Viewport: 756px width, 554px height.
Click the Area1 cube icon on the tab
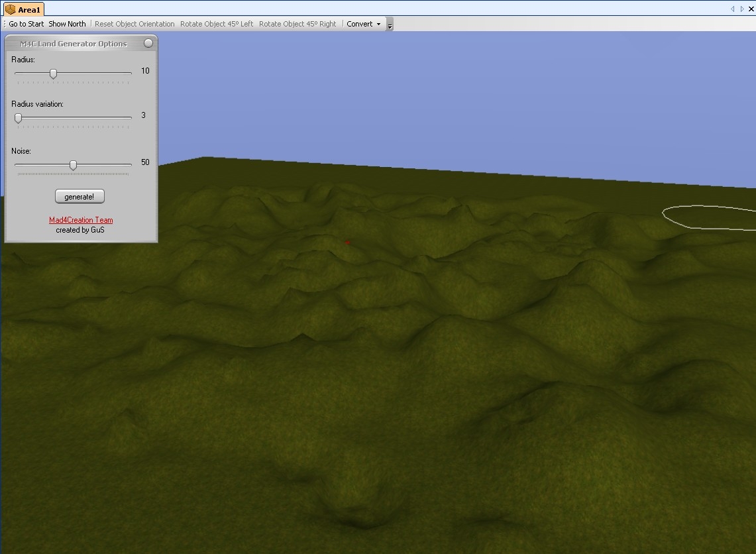(11, 9)
